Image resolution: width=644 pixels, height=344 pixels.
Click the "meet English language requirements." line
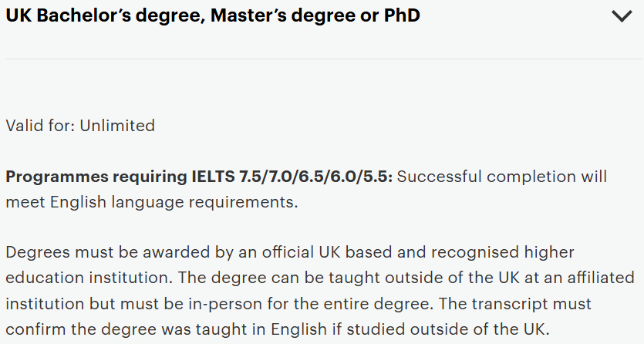pyautogui.click(x=151, y=203)
